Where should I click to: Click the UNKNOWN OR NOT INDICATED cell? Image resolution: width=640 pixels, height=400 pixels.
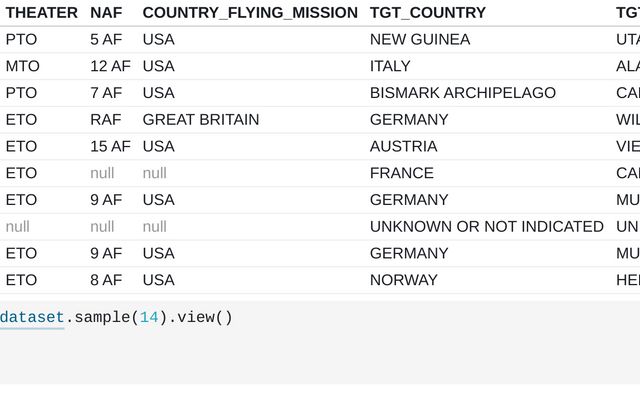(486, 226)
